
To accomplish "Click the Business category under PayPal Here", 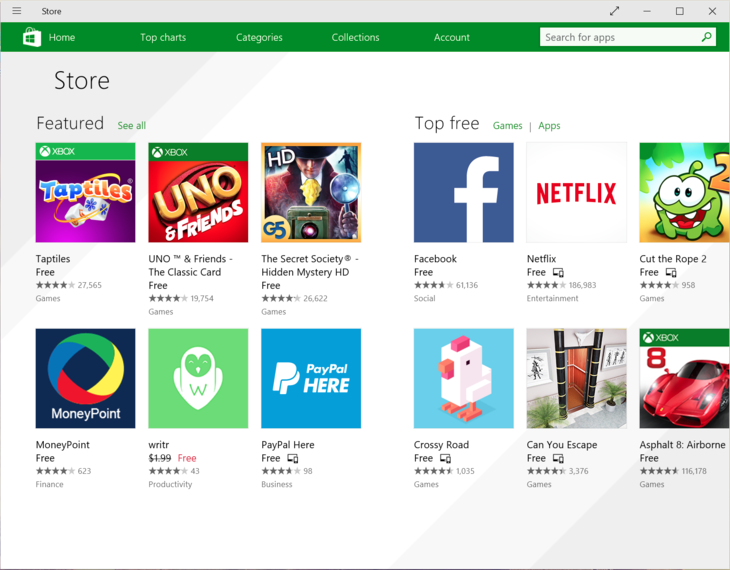I will [277, 484].
